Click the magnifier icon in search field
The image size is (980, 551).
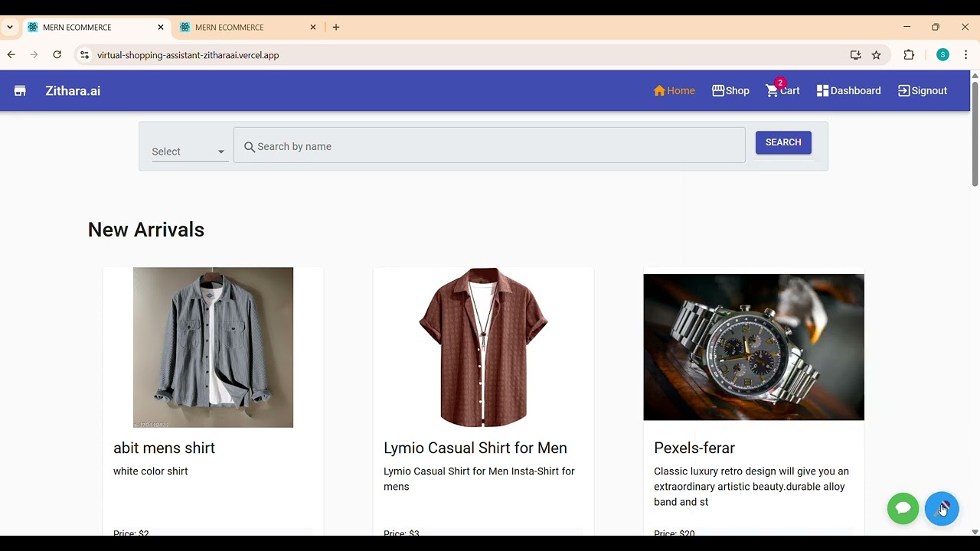click(250, 147)
